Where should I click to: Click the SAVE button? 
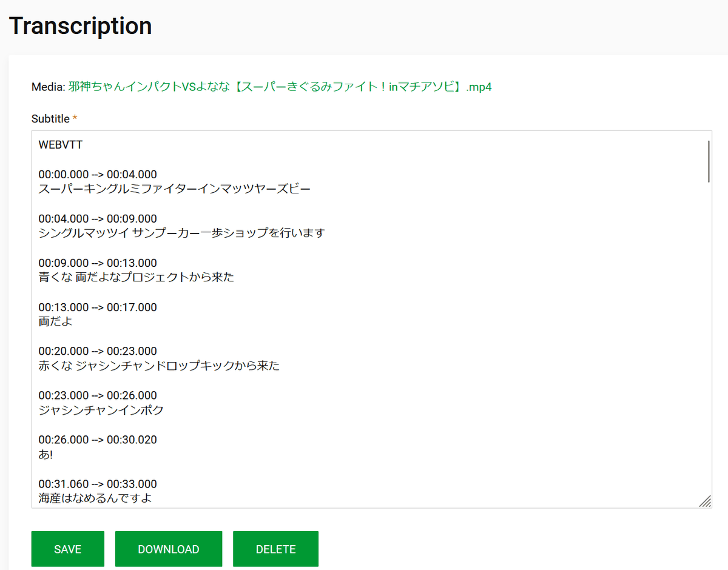67,549
